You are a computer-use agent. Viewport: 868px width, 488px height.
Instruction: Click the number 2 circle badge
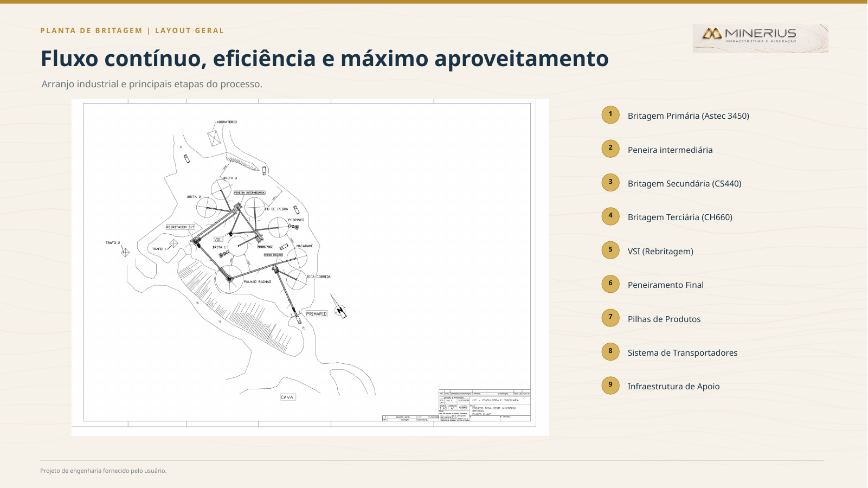pos(610,148)
